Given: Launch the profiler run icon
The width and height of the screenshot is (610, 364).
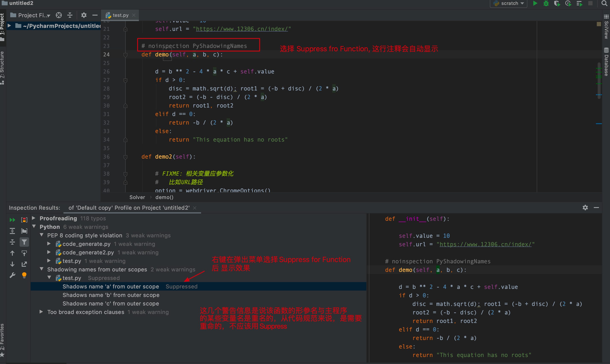Looking at the screenshot, I should [x=568, y=3].
